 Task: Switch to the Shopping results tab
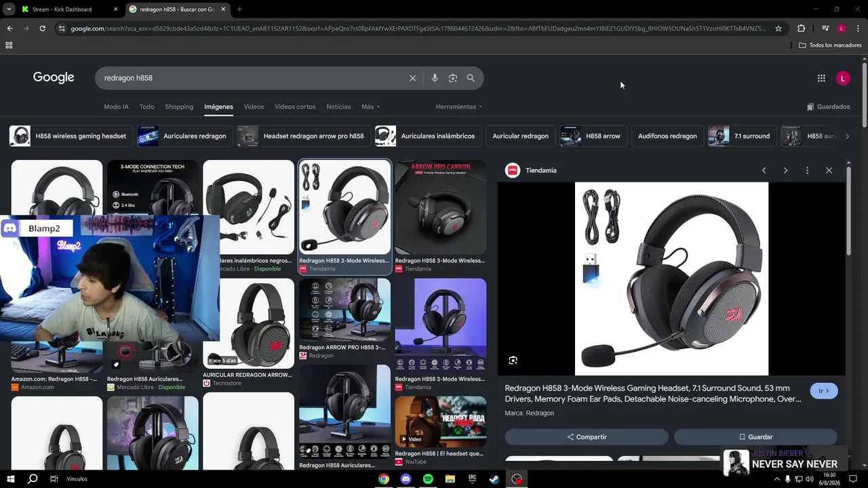[x=179, y=106]
